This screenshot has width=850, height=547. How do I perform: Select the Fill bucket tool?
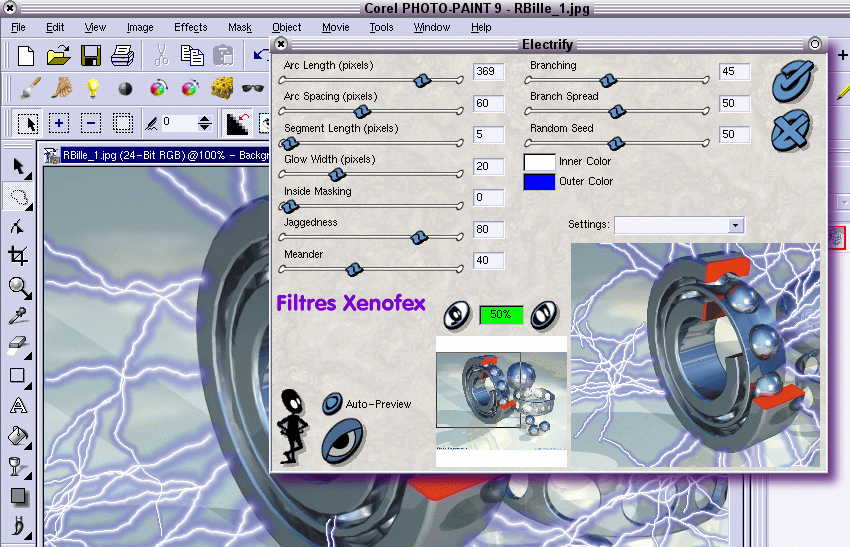click(18, 436)
